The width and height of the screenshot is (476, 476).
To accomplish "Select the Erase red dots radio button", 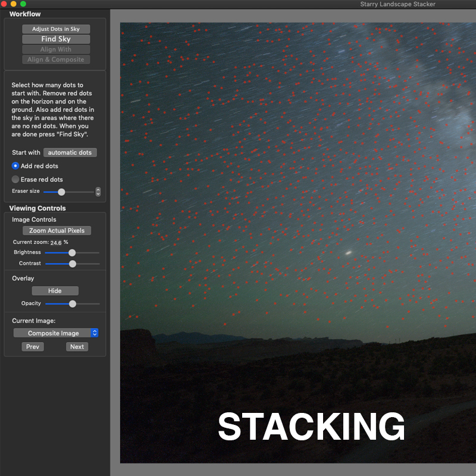I will (15, 179).
